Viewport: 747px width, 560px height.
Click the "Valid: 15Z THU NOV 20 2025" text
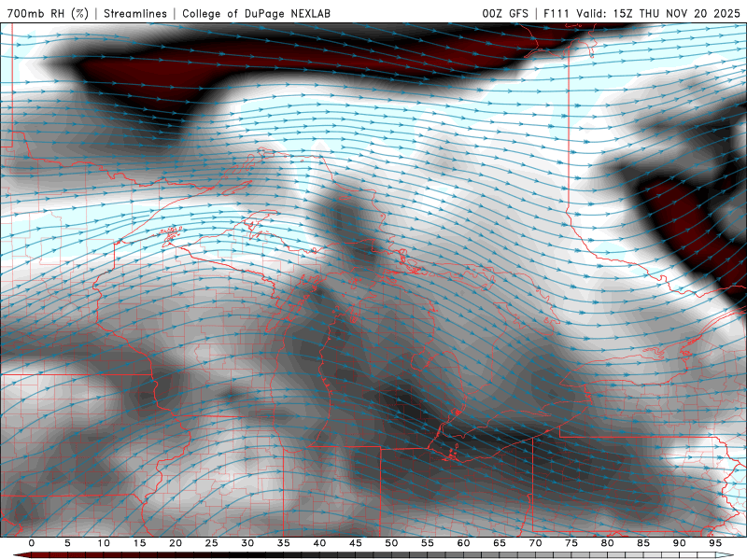[x=658, y=13]
